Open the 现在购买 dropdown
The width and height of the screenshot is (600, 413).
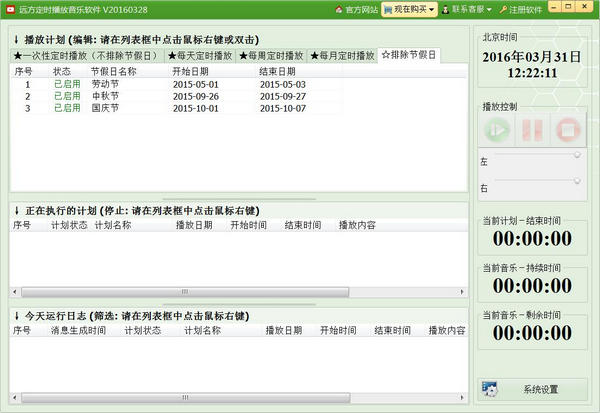pos(410,9)
